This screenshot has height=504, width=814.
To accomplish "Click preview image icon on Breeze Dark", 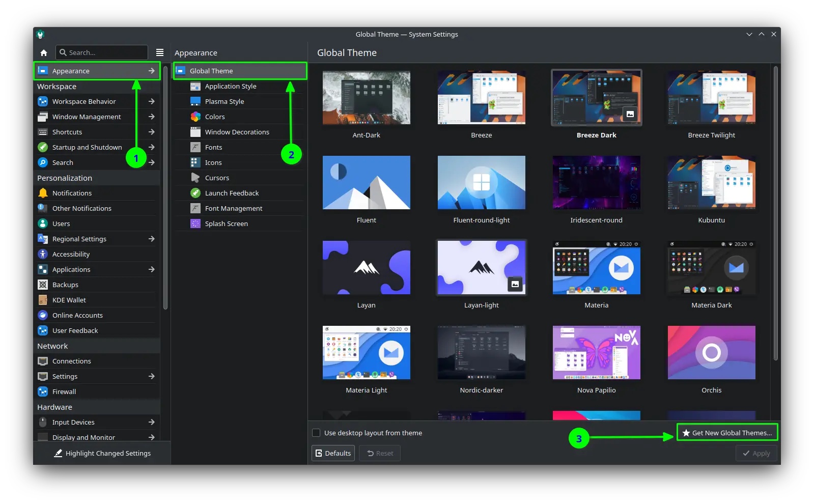I will [x=630, y=114].
